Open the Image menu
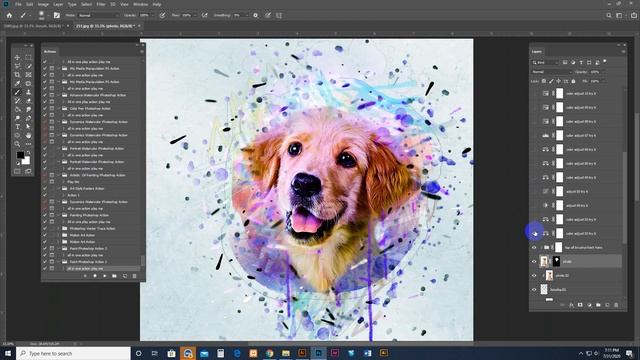Viewport: 640px width, 360px height. point(43,4)
